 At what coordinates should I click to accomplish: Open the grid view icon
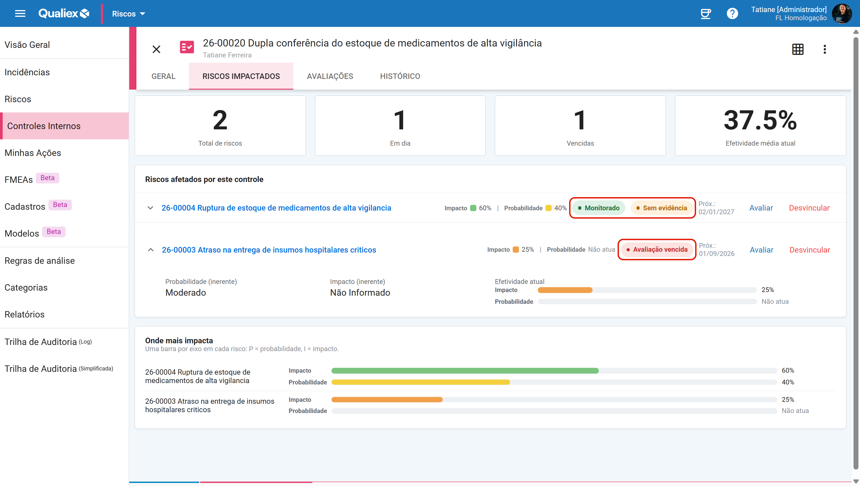(797, 49)
